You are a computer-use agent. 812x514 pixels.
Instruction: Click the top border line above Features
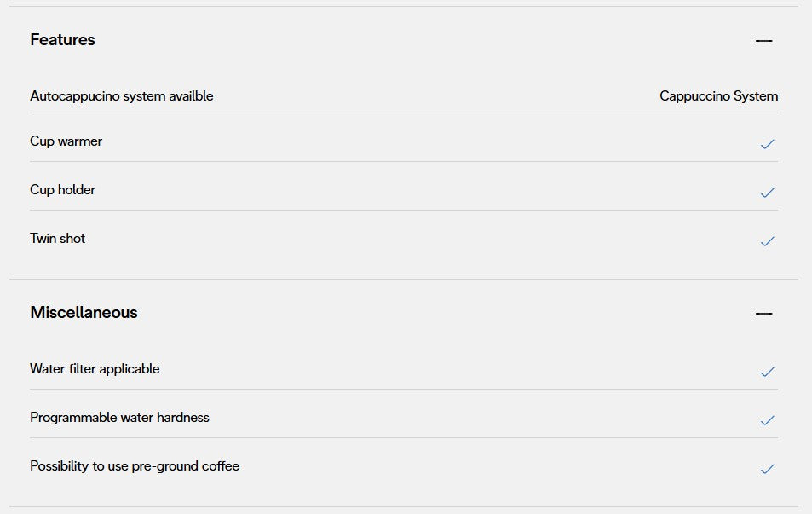point(404,7)
